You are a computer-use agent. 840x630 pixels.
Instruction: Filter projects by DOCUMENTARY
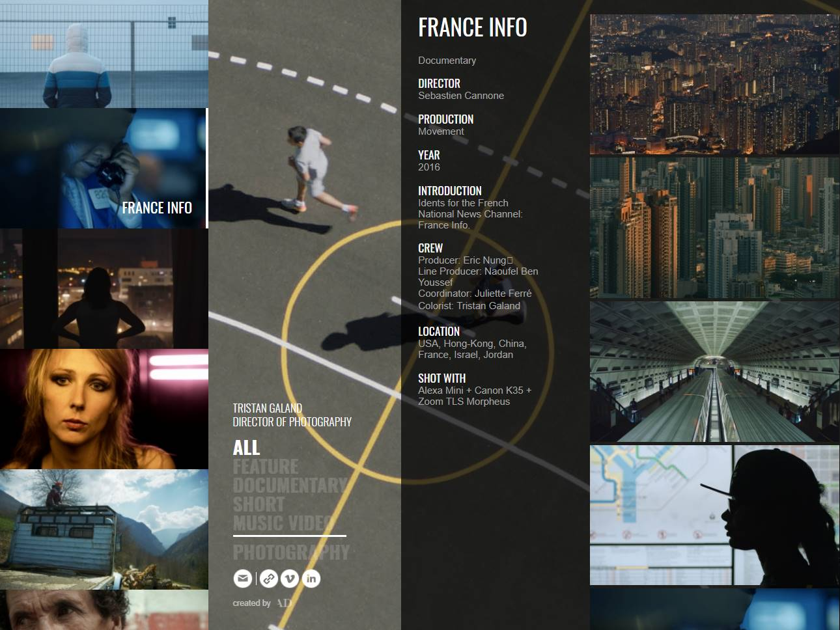[290, 486]
